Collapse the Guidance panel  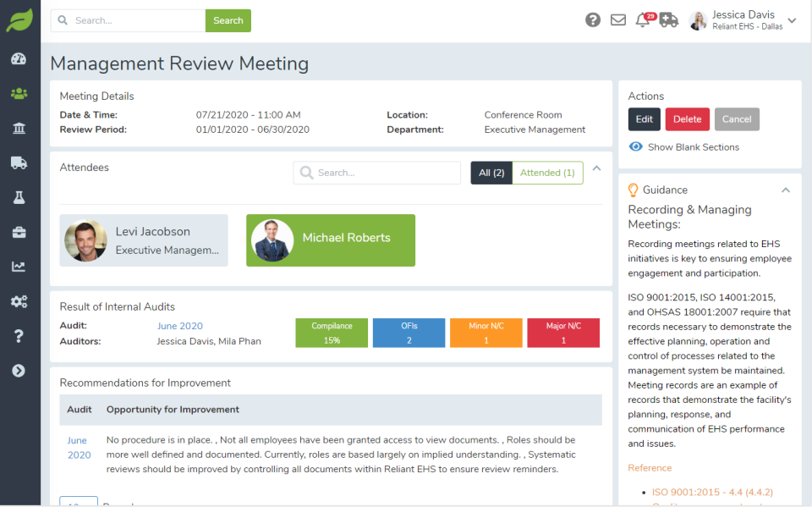pyautogui.click(x=785, y=190)
